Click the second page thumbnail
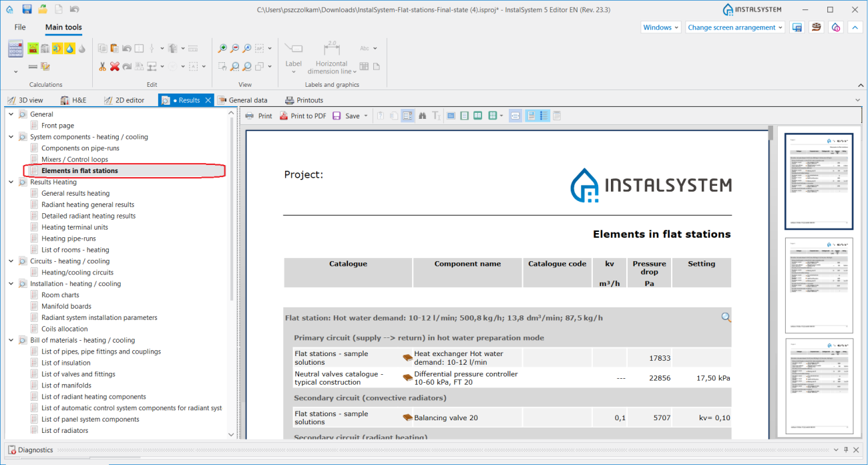Viewport: 868px width, 465px height. (819, 285)
